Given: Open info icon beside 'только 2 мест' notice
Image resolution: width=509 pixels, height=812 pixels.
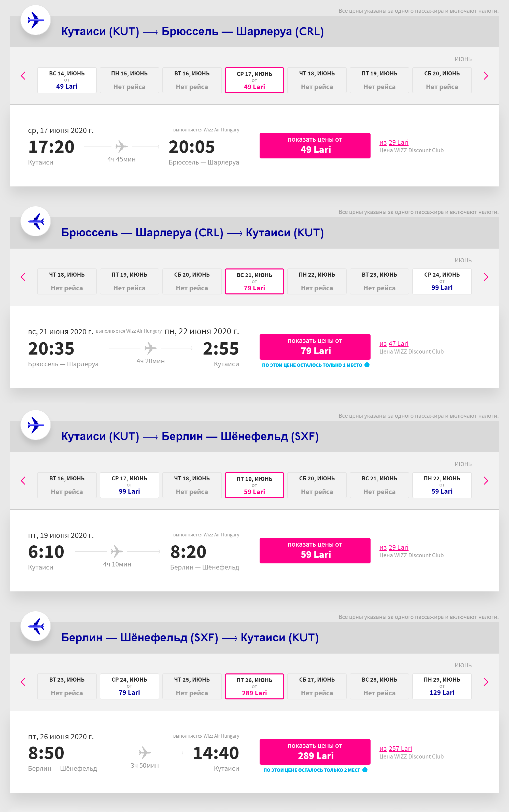Looking at the screenshot, I should (365, 769).
